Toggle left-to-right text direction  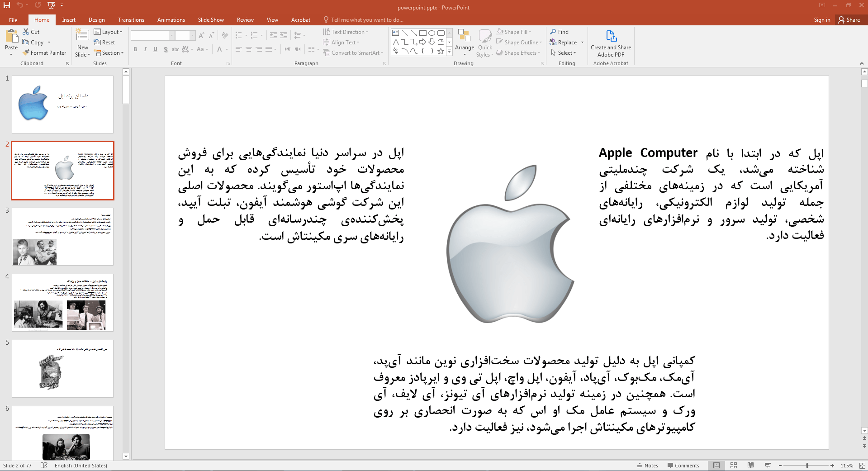pyautogui.click(x=288, y=49)
